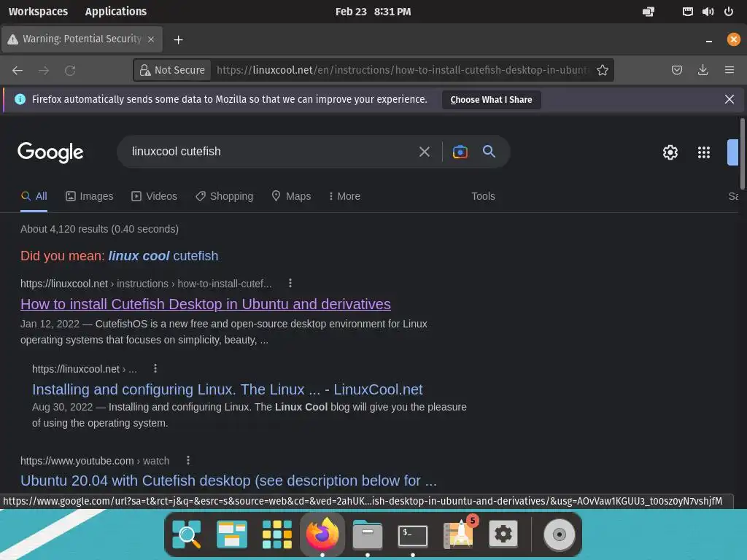747x560 pixels.
Task: Open Pop Shop rocket icon in dock
Action: [x=460, y=533]
